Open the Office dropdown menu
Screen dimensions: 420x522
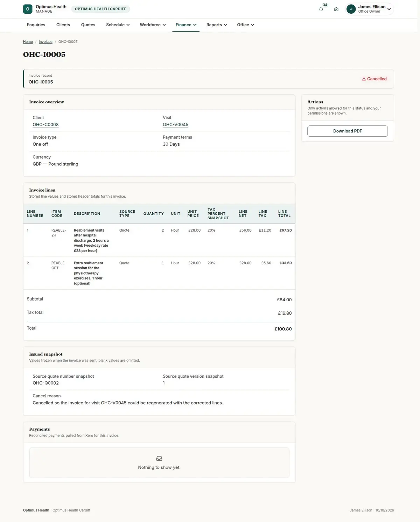point(245,25)
